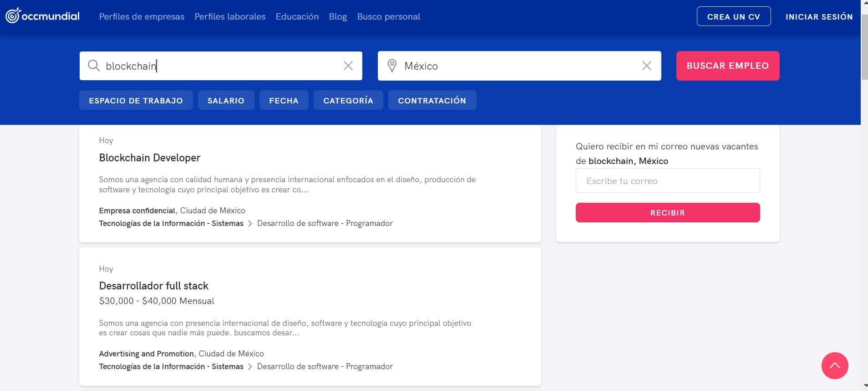Open Busco personal page
This screenshot has height=391, width=868.
pyautogui.click(x=389, y=16)
